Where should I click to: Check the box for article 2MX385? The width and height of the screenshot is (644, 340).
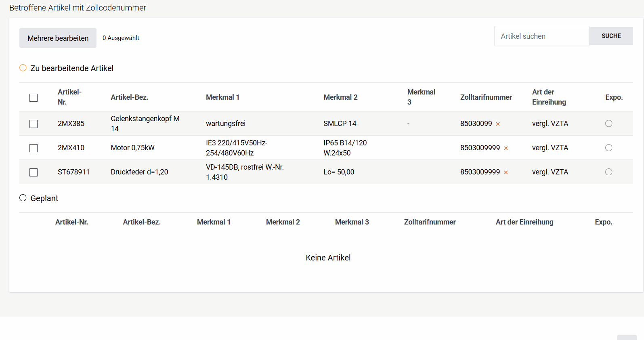pyautogui.click(x=34, y=124)
